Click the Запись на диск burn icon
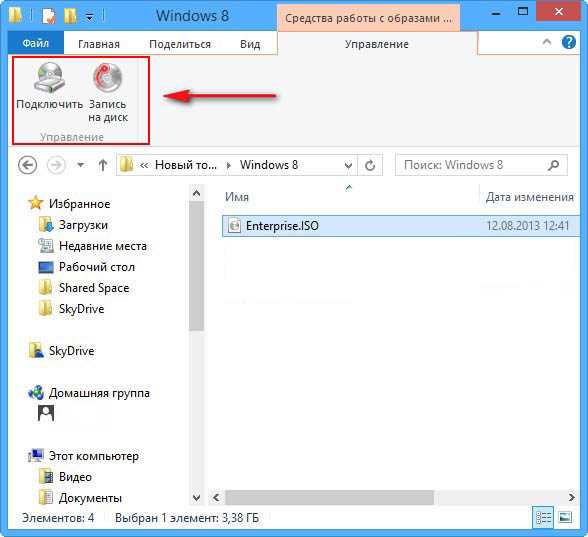This screenshot has height=537, width=588. (108, 78)
